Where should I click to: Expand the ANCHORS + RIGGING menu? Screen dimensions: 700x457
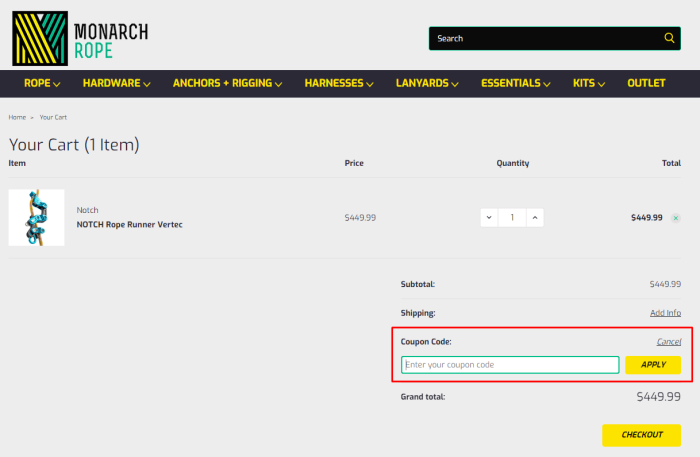pyautogui.click(x=227, y=83)
